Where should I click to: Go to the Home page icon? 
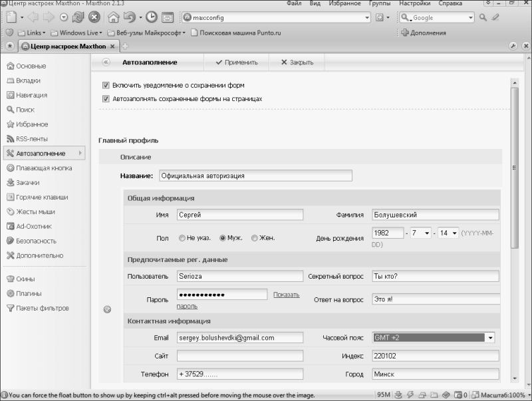coord(113,17)
